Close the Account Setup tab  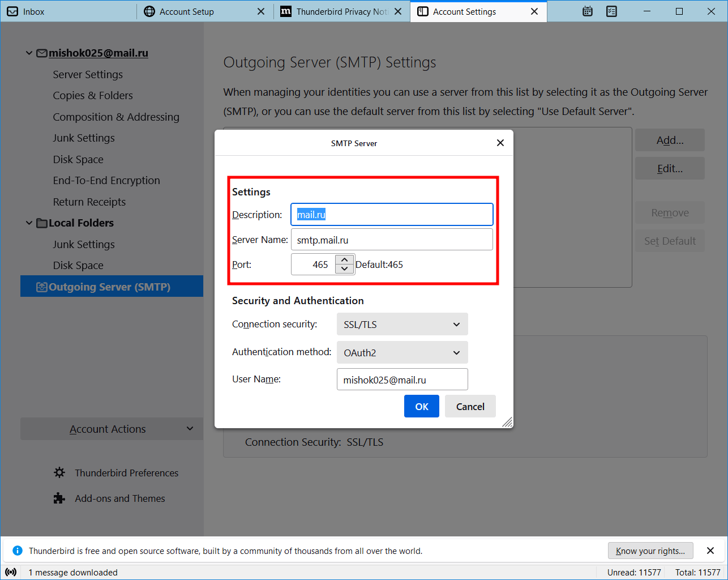click(x=261, y=11)
